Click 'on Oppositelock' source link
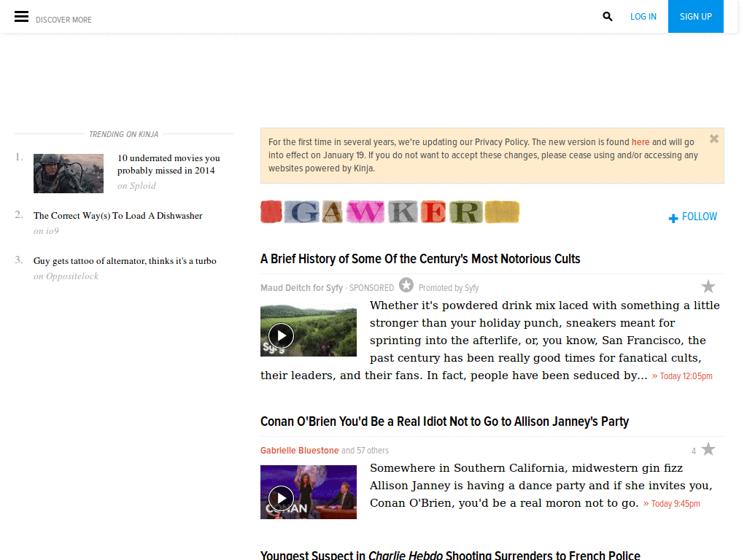 tap(66, 276)
